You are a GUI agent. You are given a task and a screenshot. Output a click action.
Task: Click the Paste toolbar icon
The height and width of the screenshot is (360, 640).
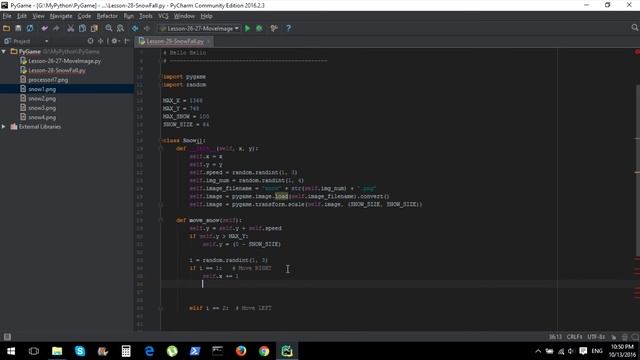click(x=94, y=28)
